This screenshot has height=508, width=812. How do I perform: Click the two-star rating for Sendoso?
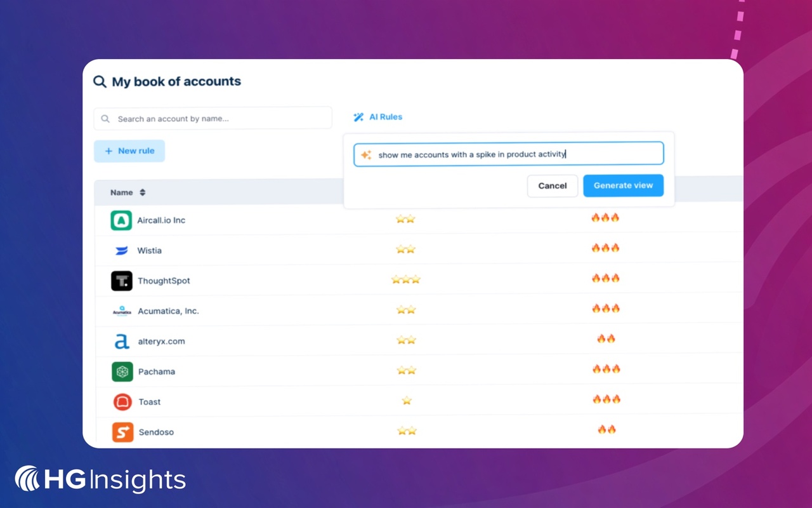tap(407, 431)
